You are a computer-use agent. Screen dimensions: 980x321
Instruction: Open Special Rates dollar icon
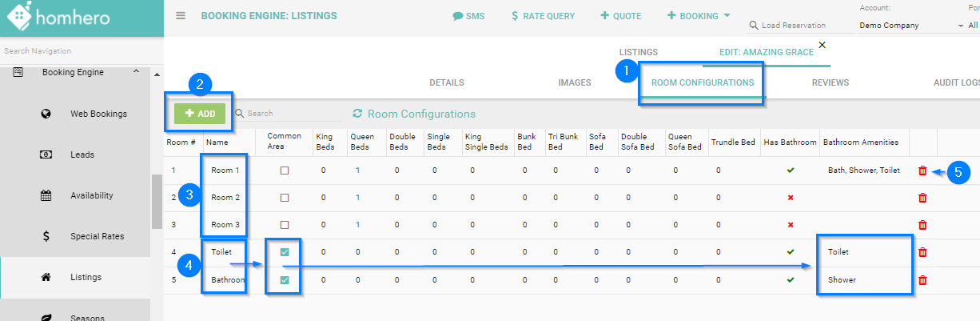tap(46, 236)
